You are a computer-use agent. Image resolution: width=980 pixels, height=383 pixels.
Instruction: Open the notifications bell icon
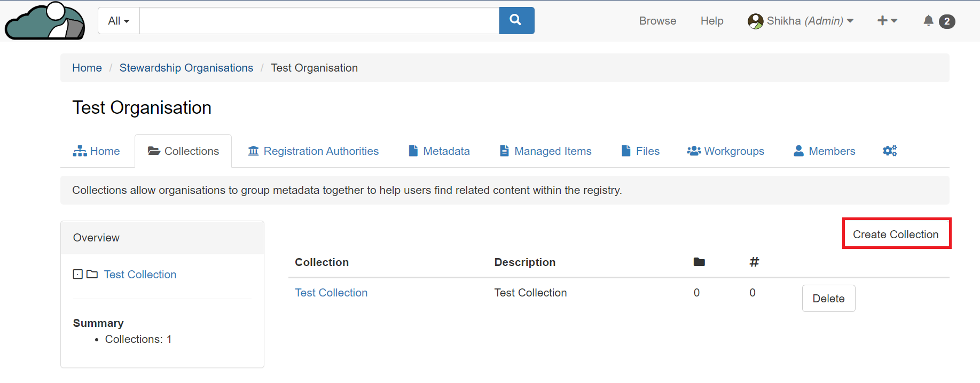928,21
